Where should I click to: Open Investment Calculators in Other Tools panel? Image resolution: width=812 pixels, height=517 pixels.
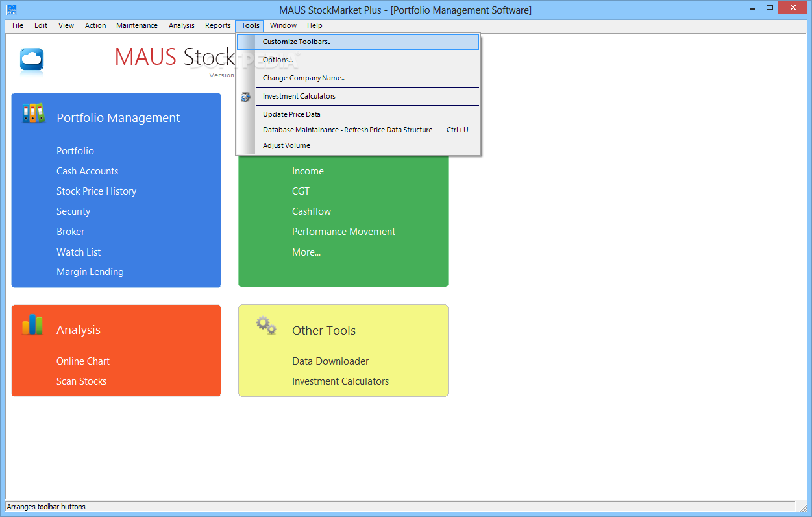tap(341, 381)
